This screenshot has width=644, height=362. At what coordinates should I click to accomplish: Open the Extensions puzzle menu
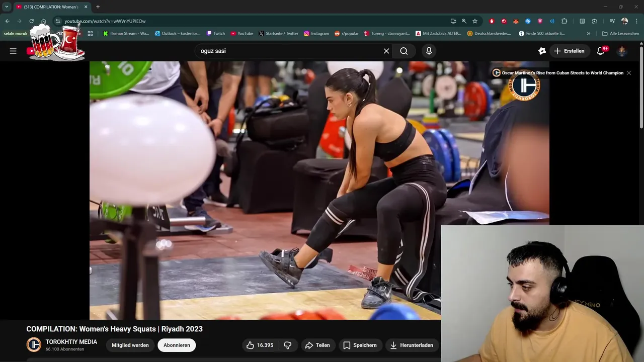(564, 21)
